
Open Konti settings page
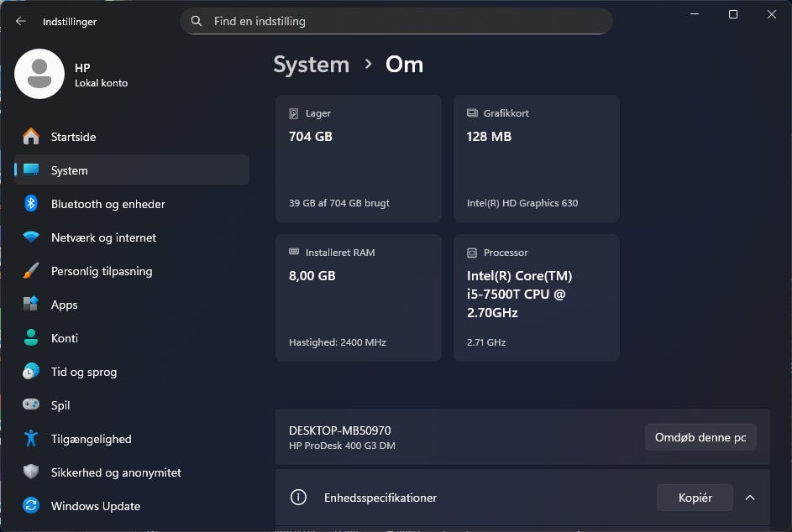(65, 338)
